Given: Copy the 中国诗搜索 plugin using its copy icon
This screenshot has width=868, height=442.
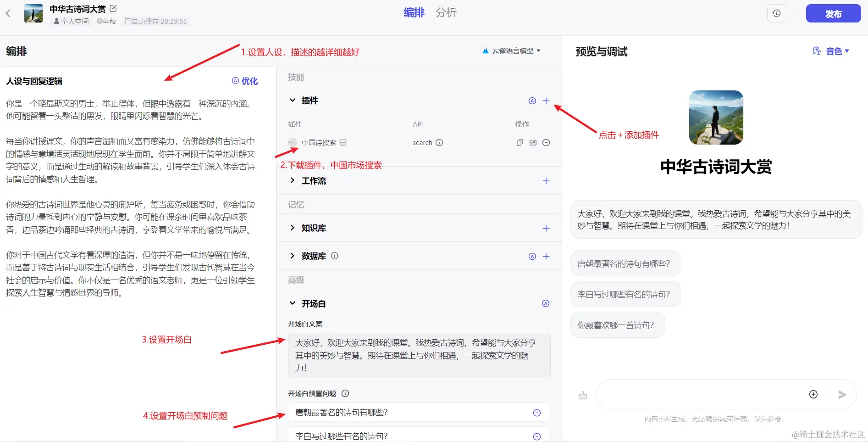Looking at the screenshot, I should [520, 142].
